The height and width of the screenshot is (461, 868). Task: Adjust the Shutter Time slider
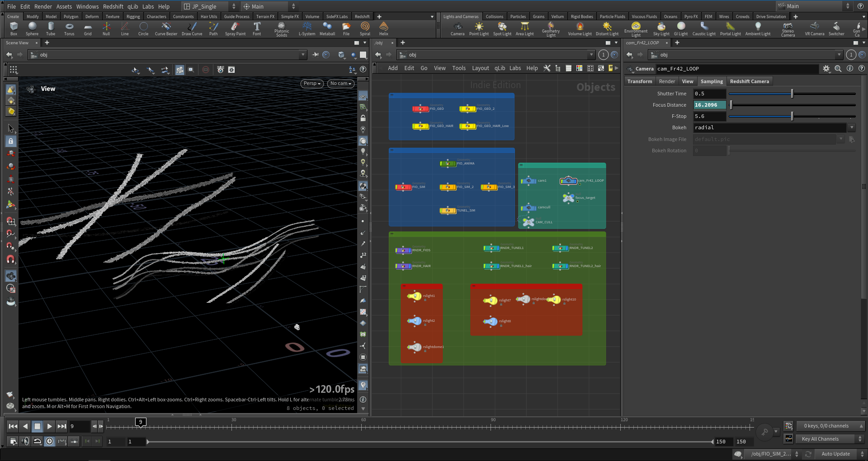tap(792, 94)
